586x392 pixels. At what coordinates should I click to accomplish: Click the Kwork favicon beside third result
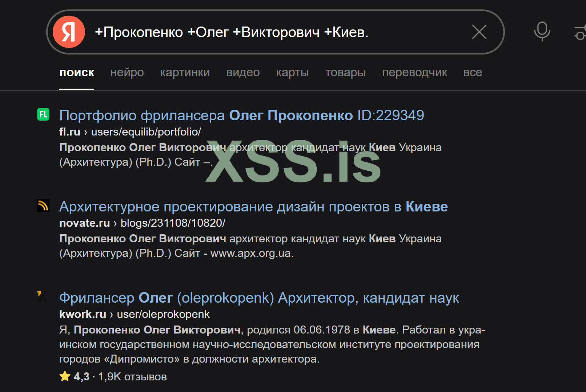(43, 296)
